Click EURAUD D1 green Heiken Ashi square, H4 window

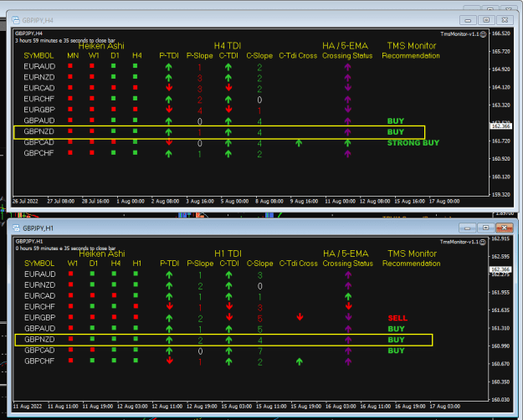pyautogui.click(x=114, y=66)
